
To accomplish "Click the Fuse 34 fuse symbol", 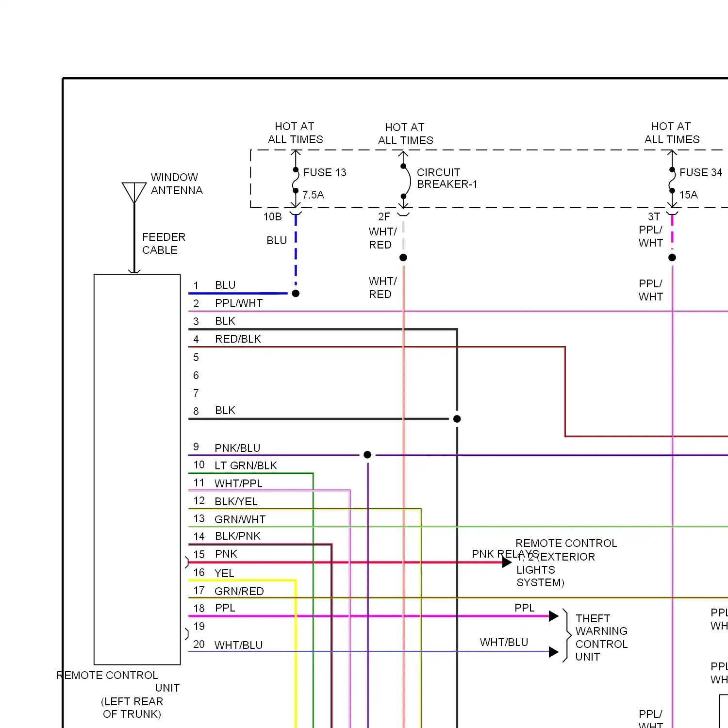I will pos(672,180).
